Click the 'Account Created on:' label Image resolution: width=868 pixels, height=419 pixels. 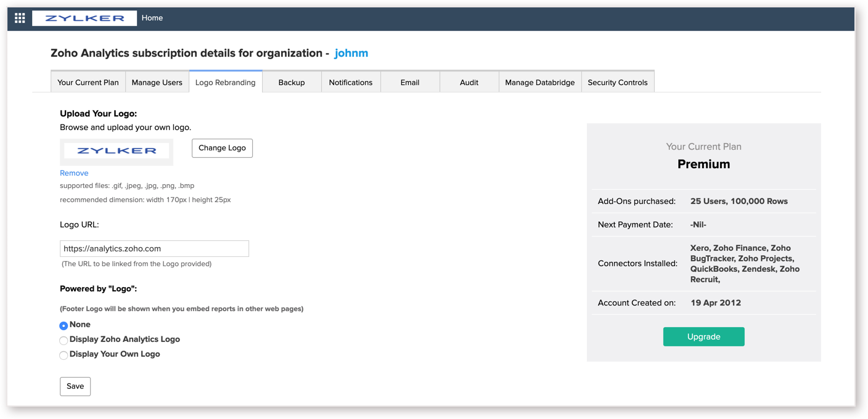(637, 303)
